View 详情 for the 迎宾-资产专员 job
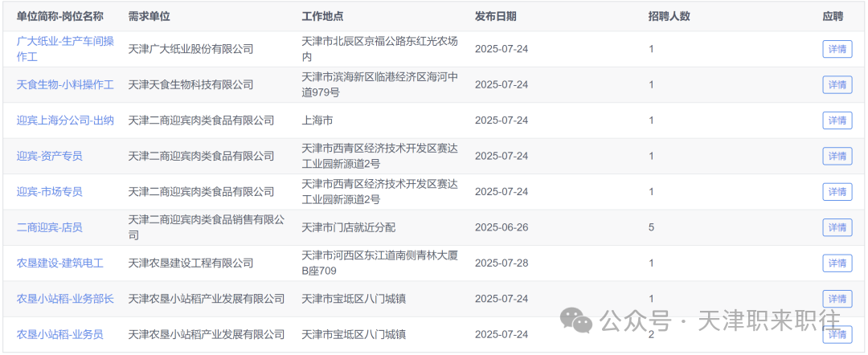This screenshot has height=355, width=868. tap(837, 156)
